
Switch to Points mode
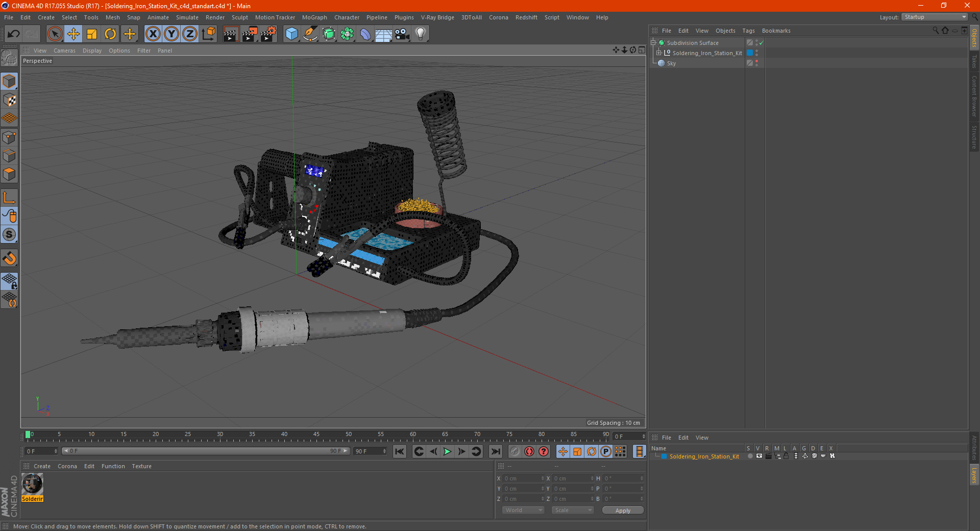(x=9, y=137)
